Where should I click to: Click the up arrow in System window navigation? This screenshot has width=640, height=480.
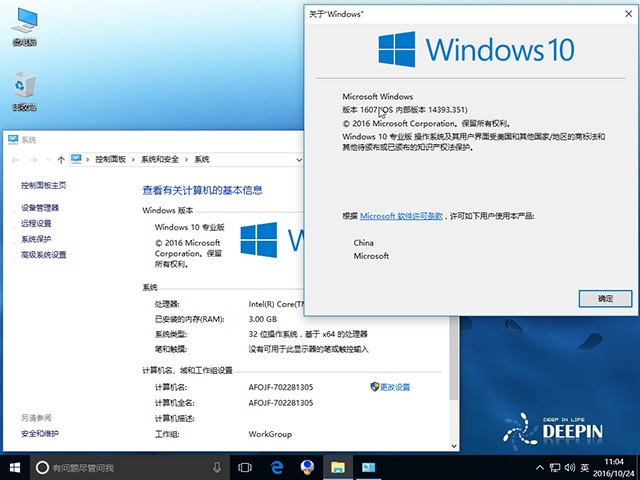tap(61, 159)
